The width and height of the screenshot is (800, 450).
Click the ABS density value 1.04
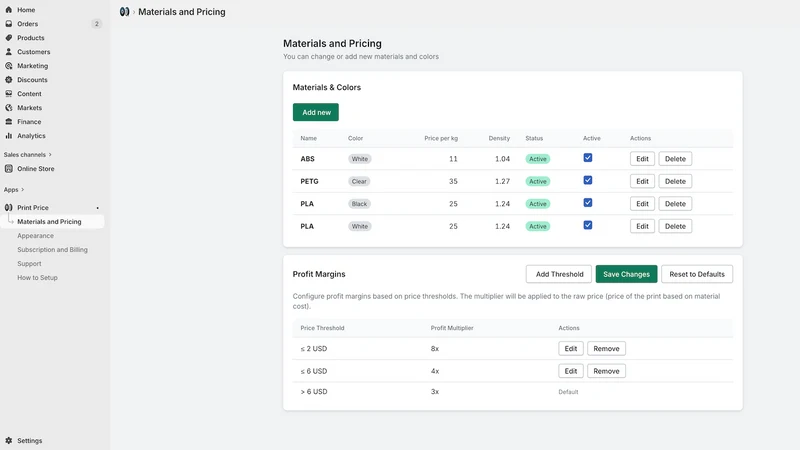tap(502, 159)
